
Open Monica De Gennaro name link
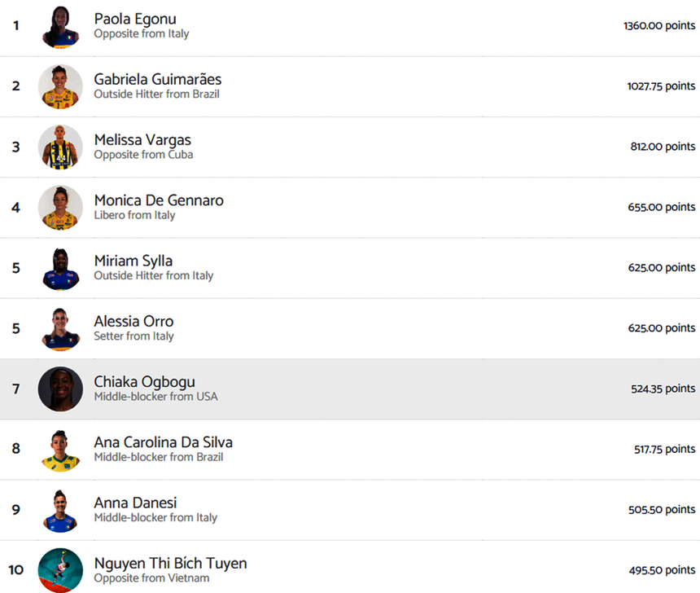pos(159,200)
